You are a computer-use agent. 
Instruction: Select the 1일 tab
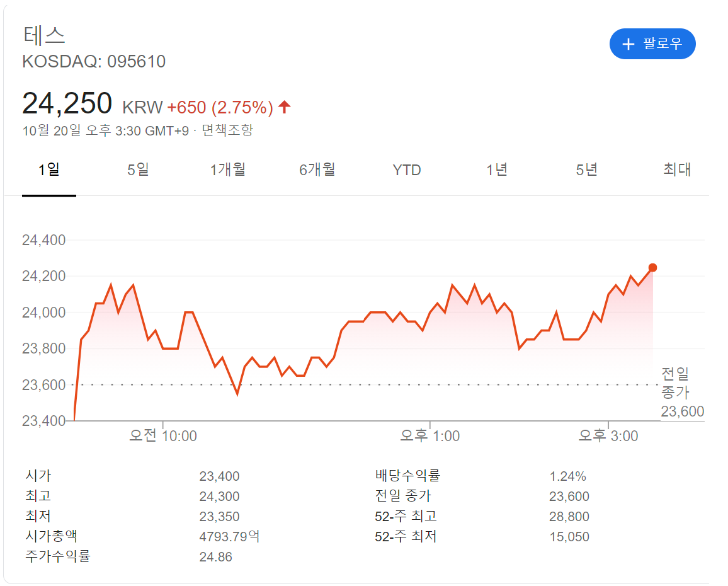point(49,169)
